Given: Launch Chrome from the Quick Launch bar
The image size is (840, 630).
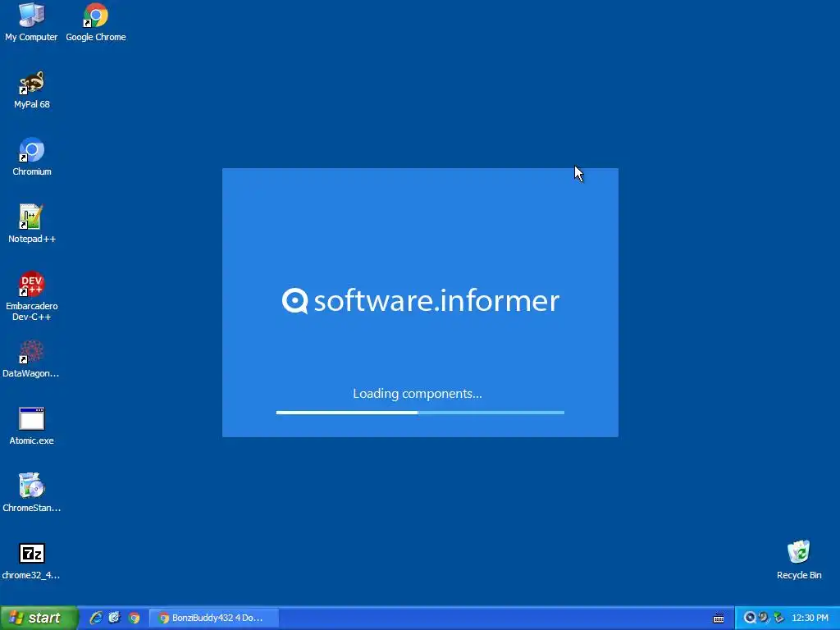Looking at the screenshot, I should tap(134, 618).
